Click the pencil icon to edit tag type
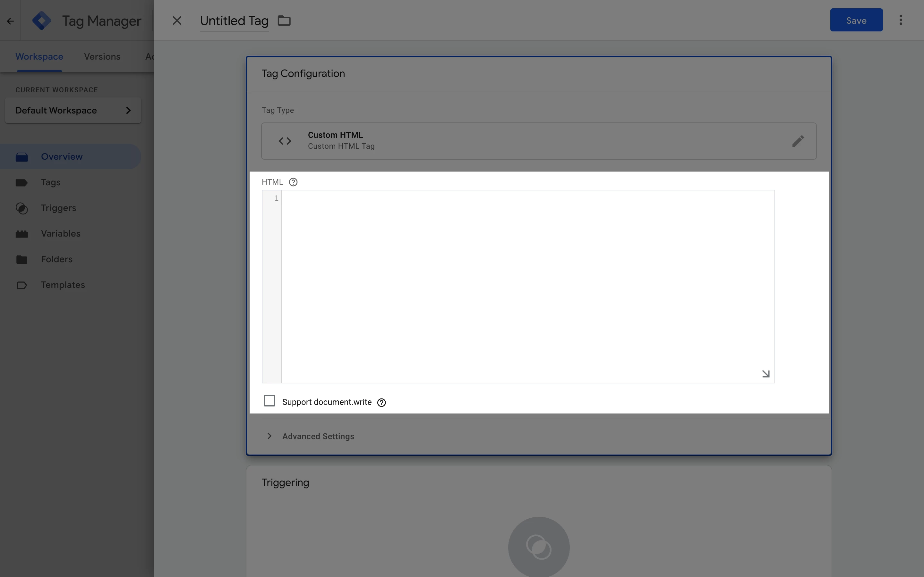924x577 pixels. 798,141
